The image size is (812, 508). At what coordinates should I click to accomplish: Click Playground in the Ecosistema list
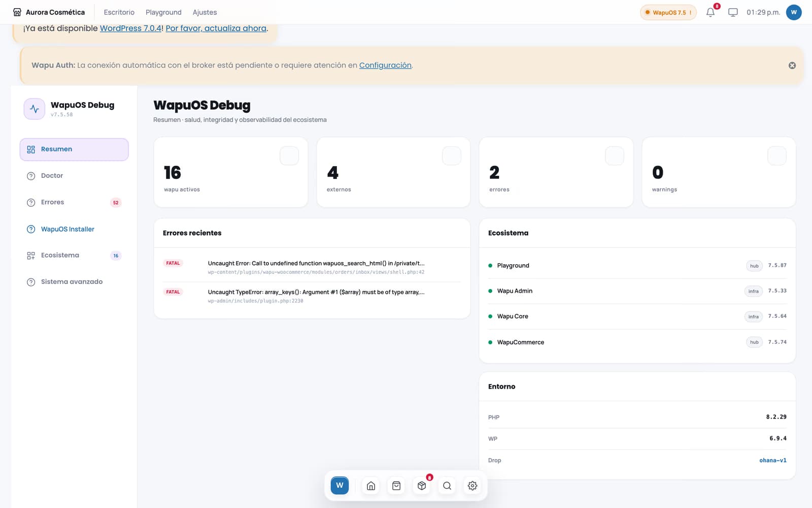pyautogui.click(x=513, y=266)
